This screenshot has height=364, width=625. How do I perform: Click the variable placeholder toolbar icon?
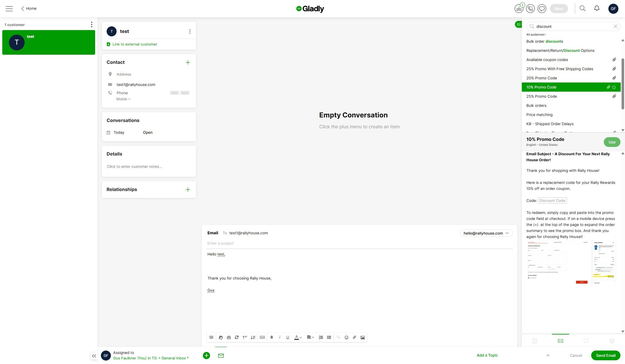pyautogui.click(x=262, y=337)
